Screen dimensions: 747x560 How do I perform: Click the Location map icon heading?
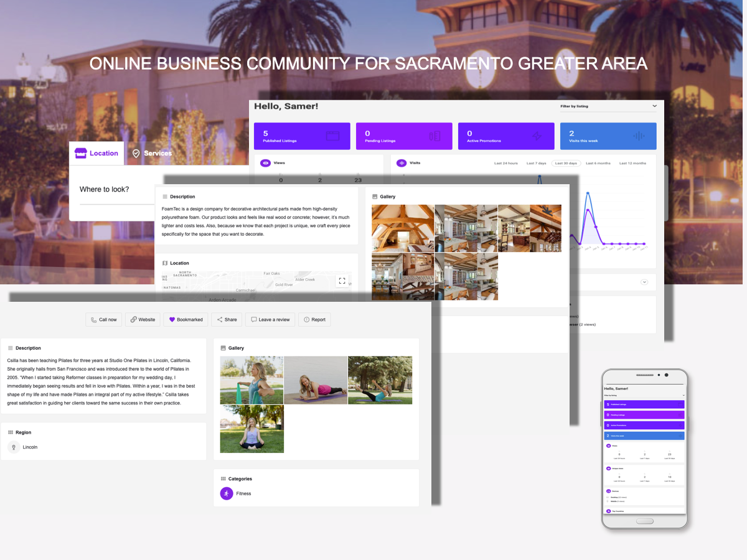click(x=165, y=263)
